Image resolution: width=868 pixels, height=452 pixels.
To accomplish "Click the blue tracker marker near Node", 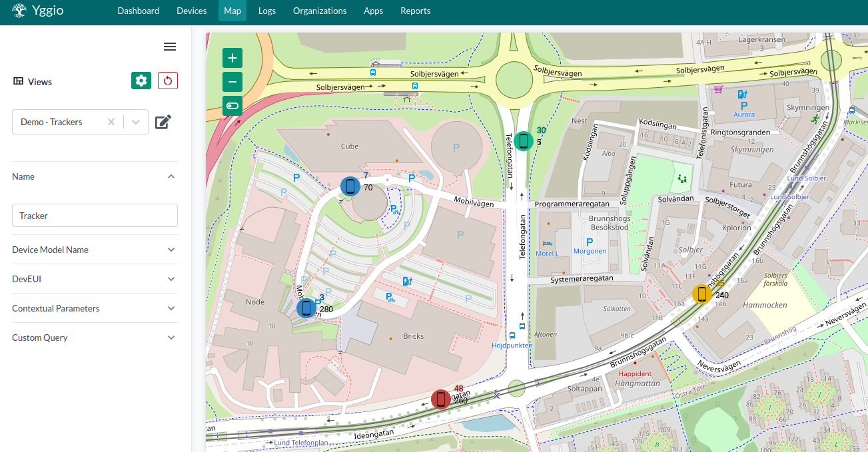I will [x=306, y=308].
